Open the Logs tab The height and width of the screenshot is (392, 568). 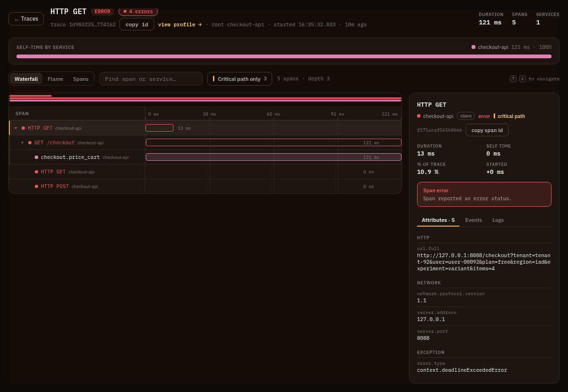point(498,220)
